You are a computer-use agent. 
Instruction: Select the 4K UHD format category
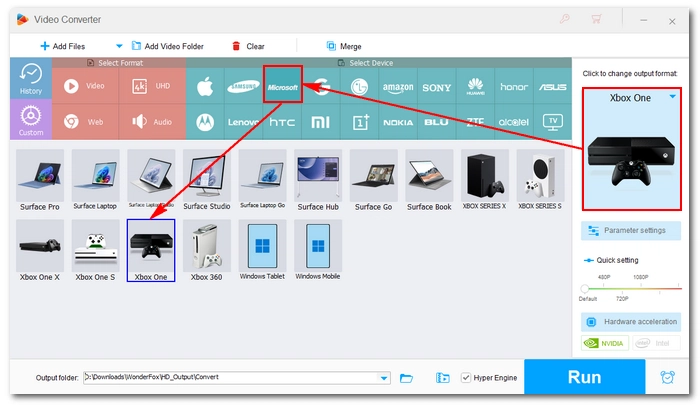pos(152,86)
